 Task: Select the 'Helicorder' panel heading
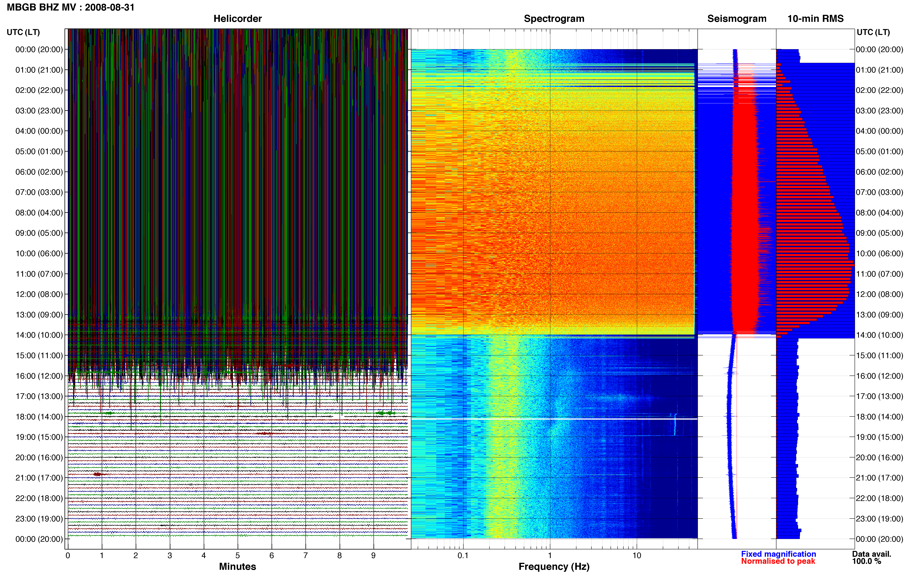point(237,19)
